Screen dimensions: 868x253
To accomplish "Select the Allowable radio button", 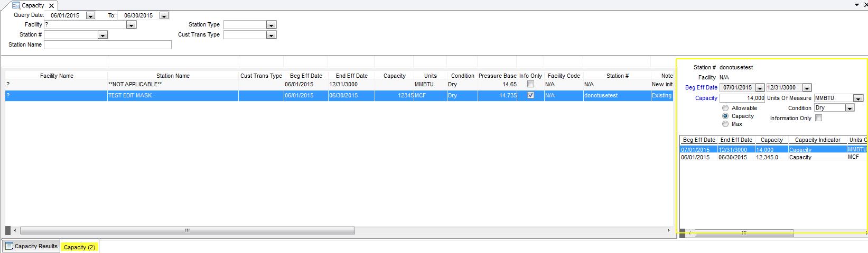I will click(725, 108).
